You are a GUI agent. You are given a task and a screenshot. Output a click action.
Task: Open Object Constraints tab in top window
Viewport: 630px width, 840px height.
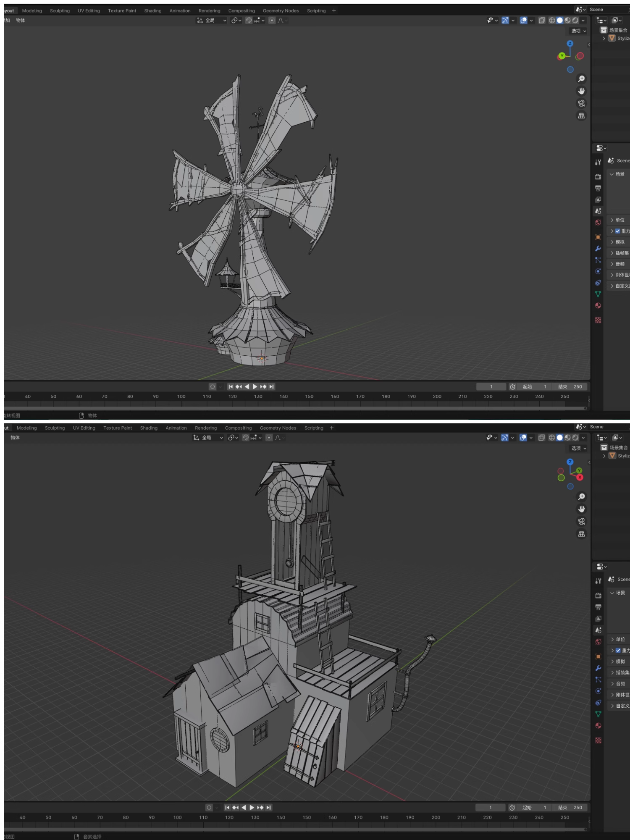598,283
